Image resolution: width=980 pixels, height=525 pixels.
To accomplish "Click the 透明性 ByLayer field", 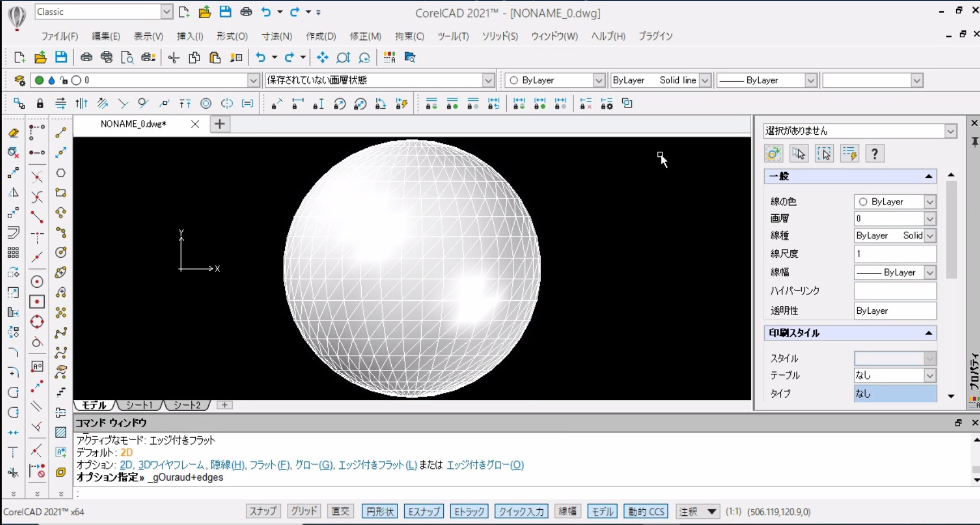I will [895, 311].
